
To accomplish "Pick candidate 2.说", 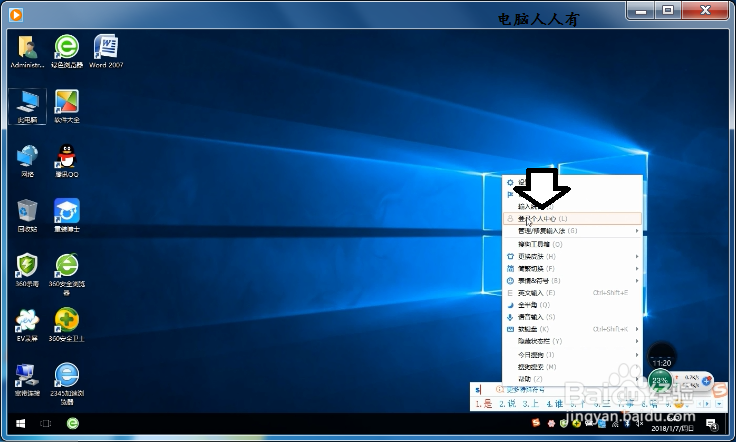I will point(507,404).
